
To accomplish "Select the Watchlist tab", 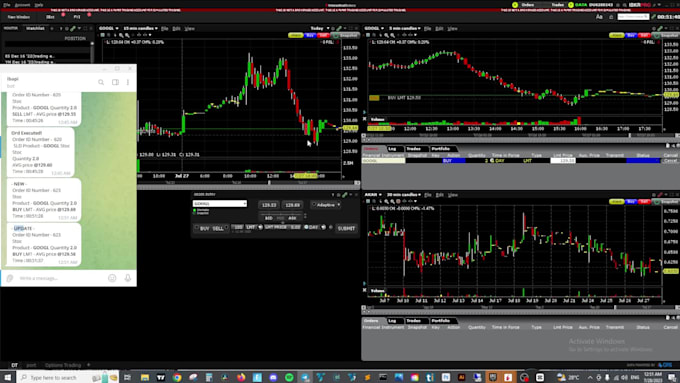I will [x=35, y=29].
